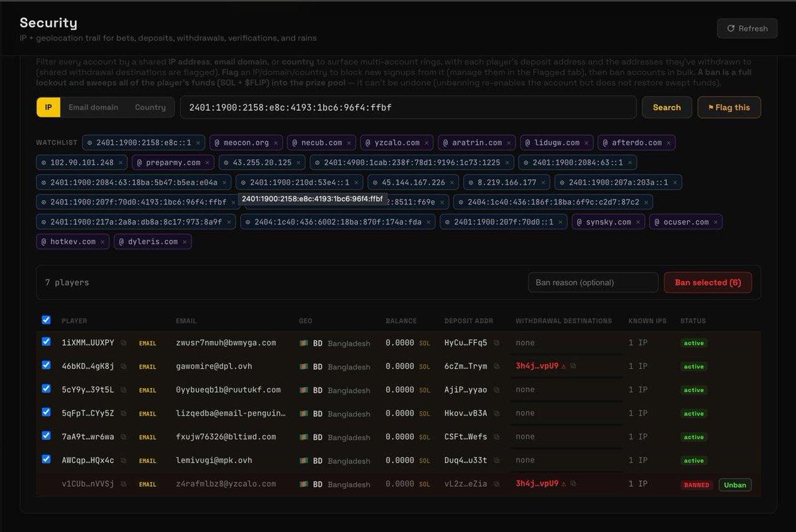Copy withdrawal address in banned z4rafmlbz8 row

coord(574,484)
